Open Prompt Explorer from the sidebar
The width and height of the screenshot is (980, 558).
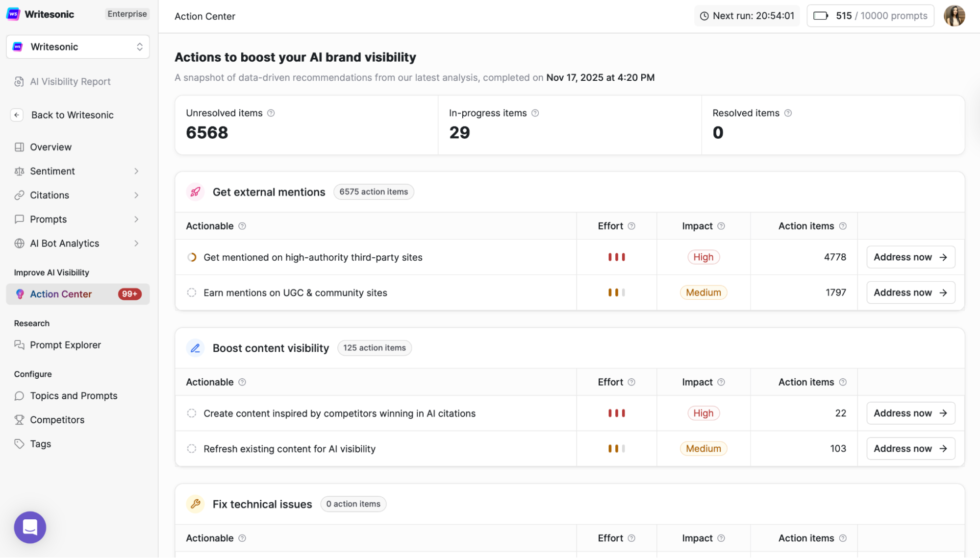coord(65,345)
